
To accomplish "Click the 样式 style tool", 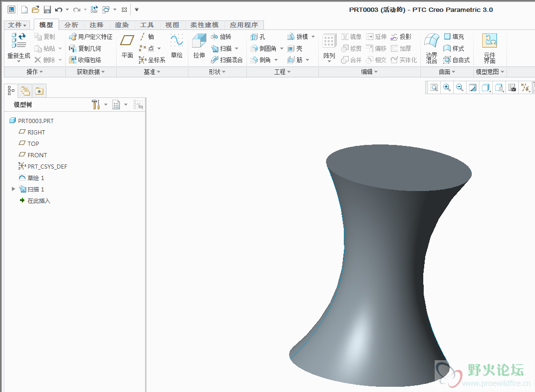I will pyautogui.click(x=454, y=48).
